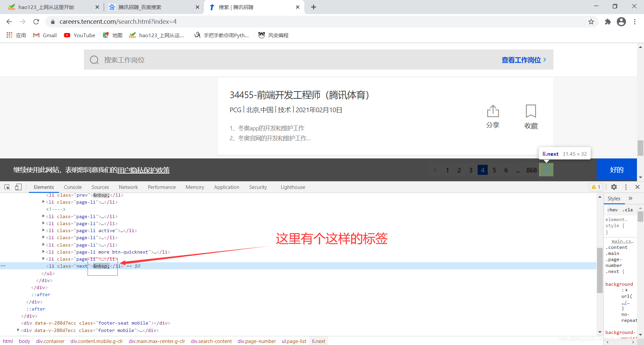Image resolution: width=644 pixels, height=345 pixels.
Task: Open the Gmail bookmark
Action: point(45,35)
